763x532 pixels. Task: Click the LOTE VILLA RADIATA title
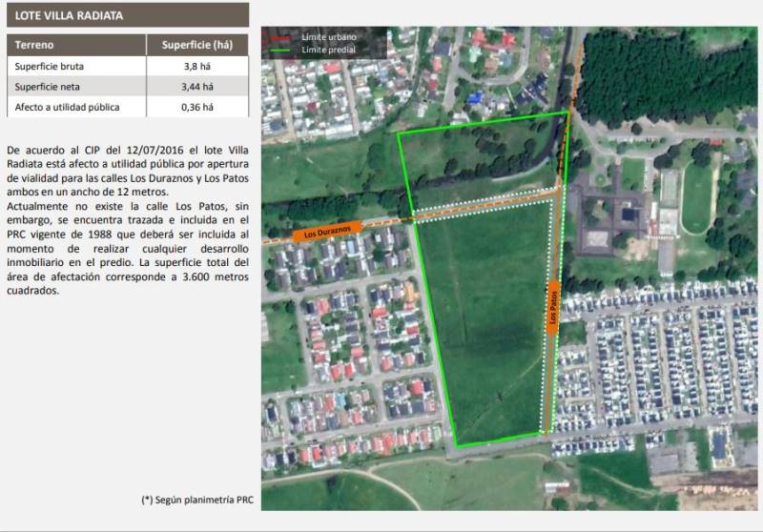click(x=69, y=15)
